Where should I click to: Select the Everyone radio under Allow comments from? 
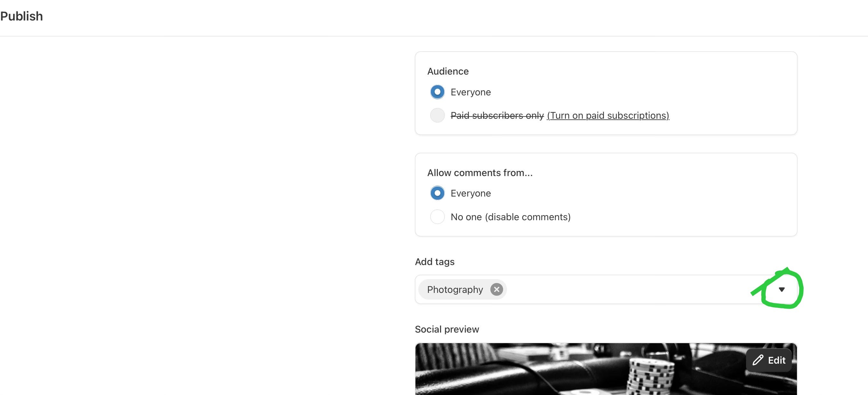[x=438, y=193]
